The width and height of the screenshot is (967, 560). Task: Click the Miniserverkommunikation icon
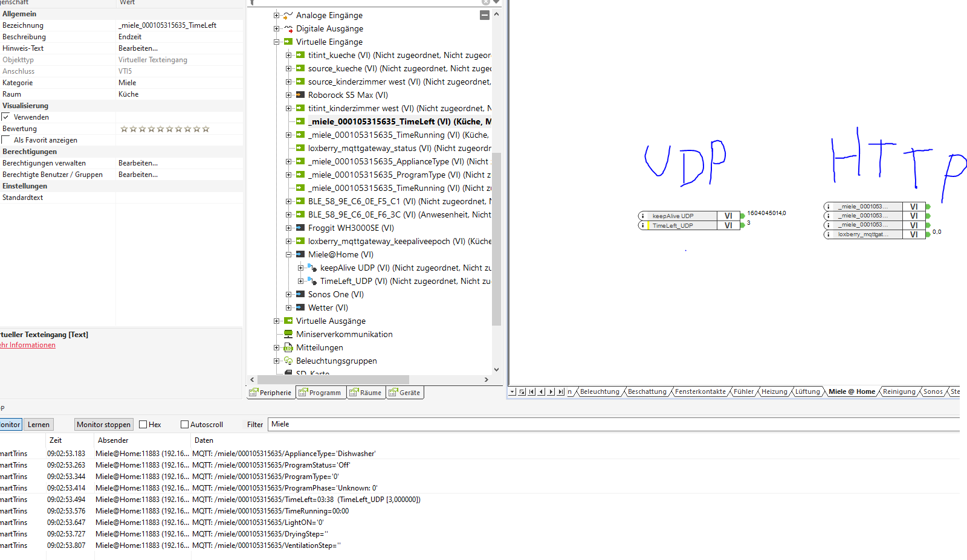[288, 334]
